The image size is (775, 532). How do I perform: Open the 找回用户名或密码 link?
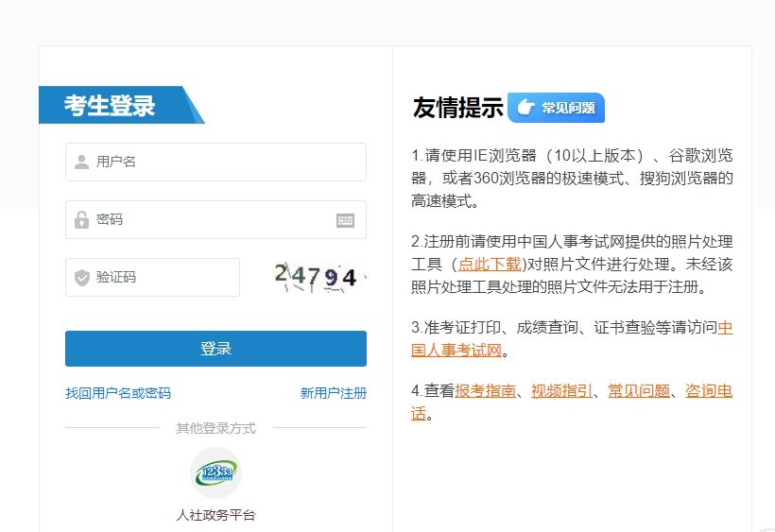pyautogui.click(x=118, y=393)
